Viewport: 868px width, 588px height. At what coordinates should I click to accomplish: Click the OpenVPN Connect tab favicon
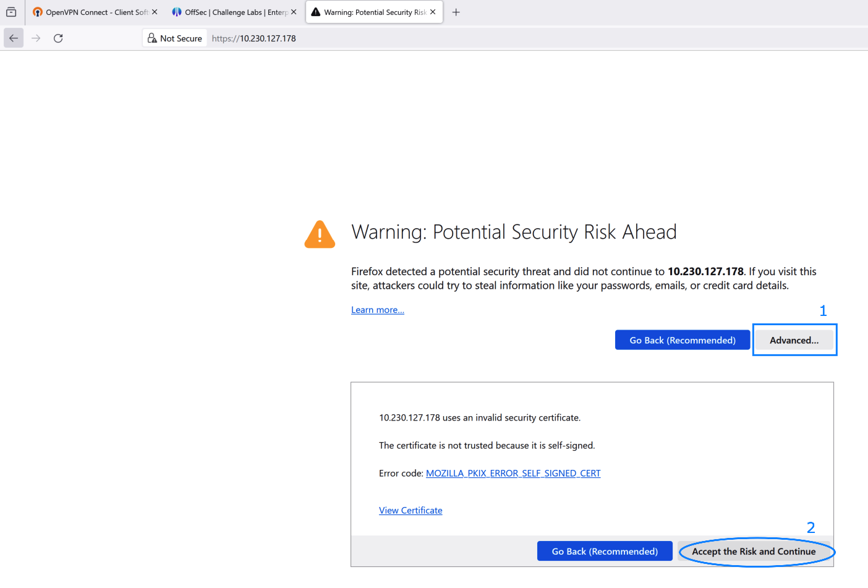pos(38,12)
